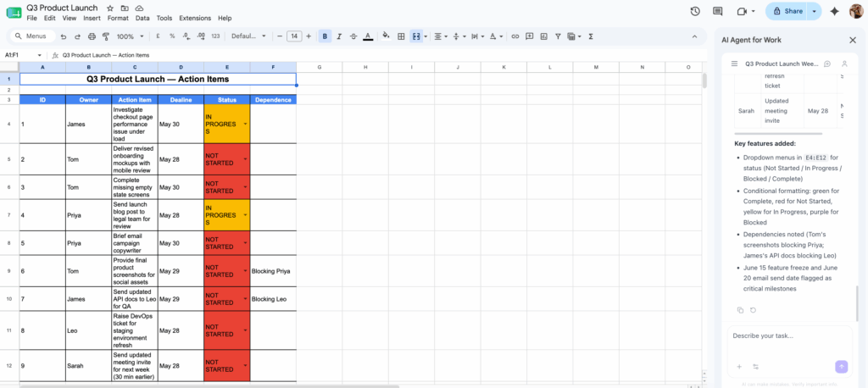Open version history clock icon
Screen dimensions: 868x388
(x=695, y=11)
